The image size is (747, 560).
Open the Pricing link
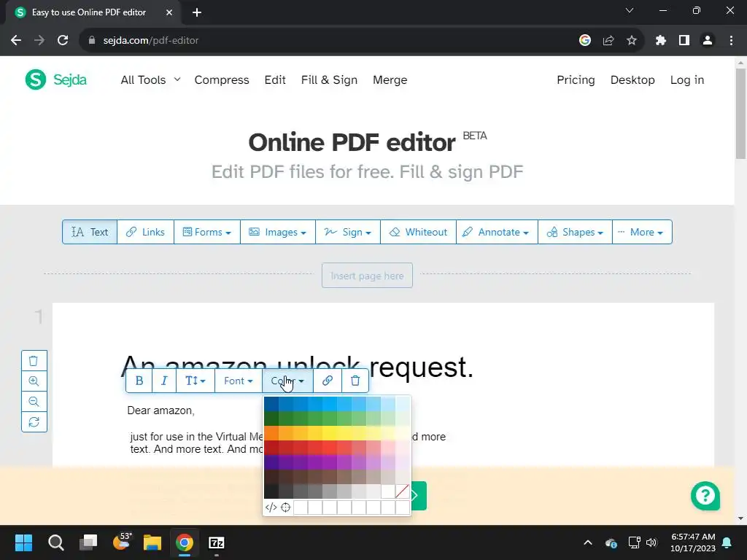coord(576,80)
